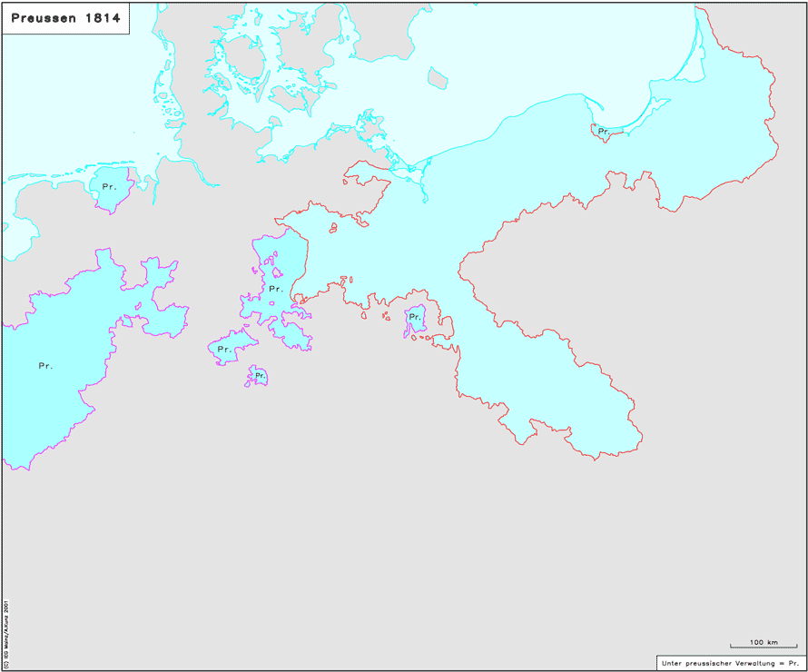Click the Pr. label beside the eastern Baltic bay
The width and height of the screenshot is (808, 672).
pos(603,133)
